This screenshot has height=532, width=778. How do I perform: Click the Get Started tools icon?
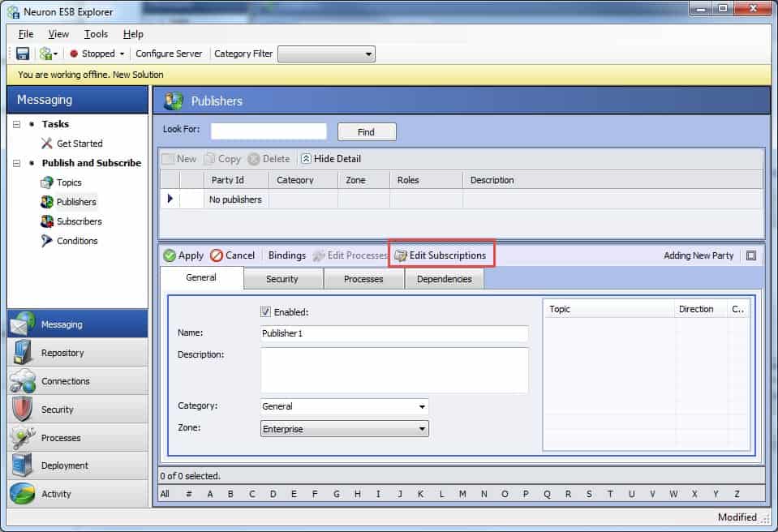pos(46,144)
